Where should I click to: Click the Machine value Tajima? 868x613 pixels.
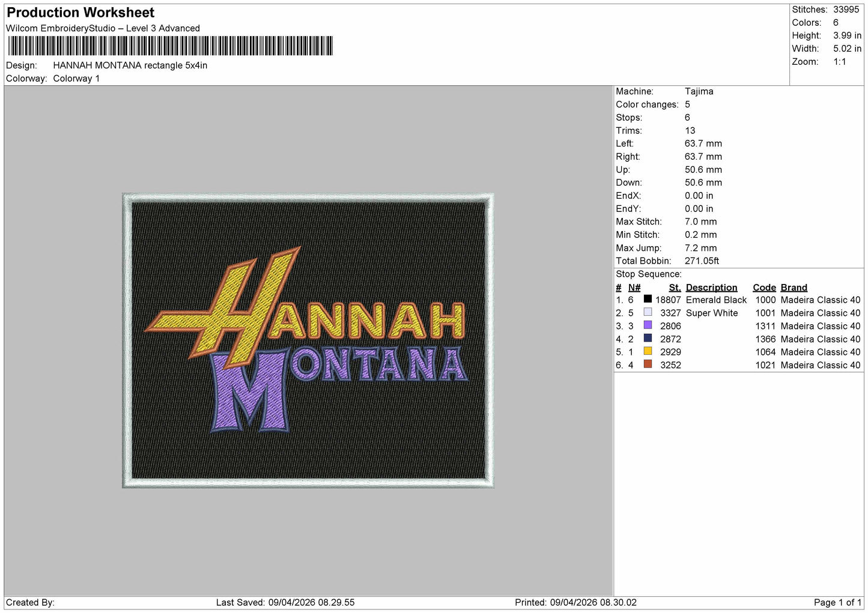click(x=699, y=91)
